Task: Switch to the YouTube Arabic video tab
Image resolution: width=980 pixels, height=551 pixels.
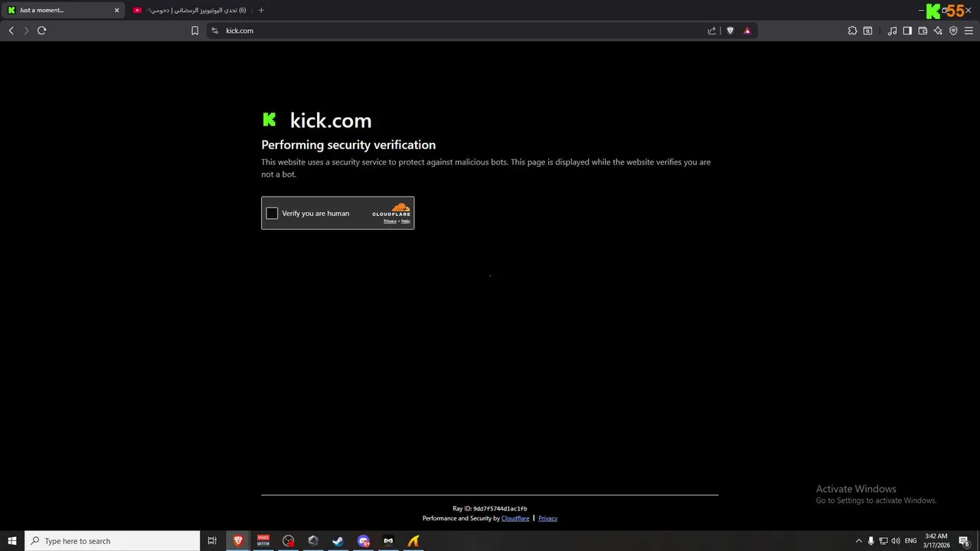Action: pyautogui.click(x=189, y=10)
